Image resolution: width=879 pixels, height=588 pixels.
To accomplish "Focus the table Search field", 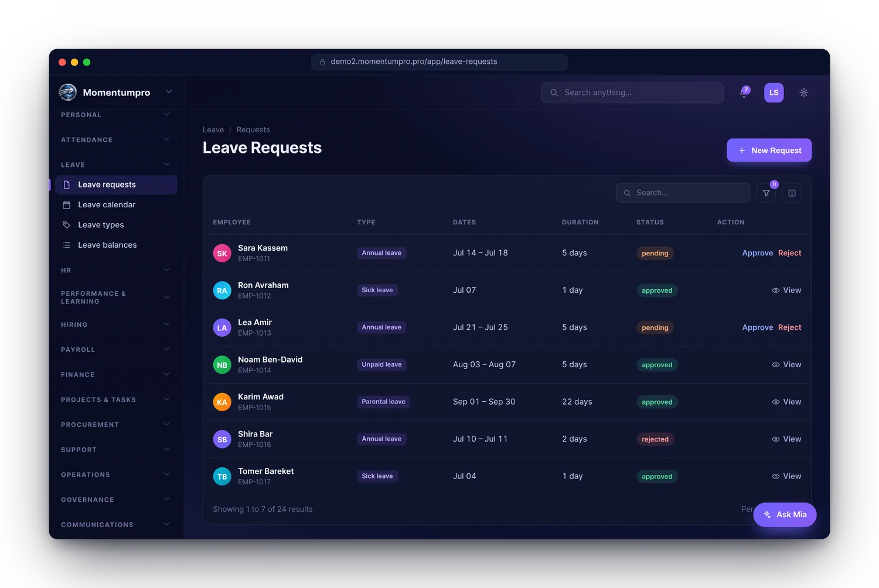I will point(683,193).
